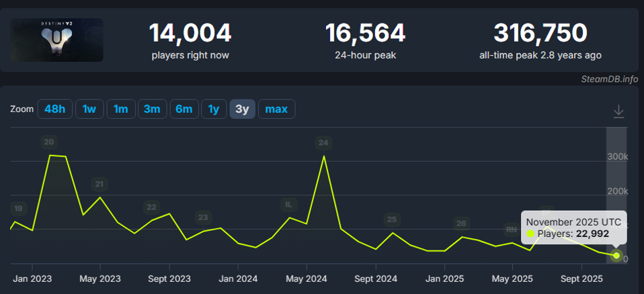Viewport: 644px width, 294px height.
Task: Switch the chart to 1m zoom
Action: [x=121, y=109]
